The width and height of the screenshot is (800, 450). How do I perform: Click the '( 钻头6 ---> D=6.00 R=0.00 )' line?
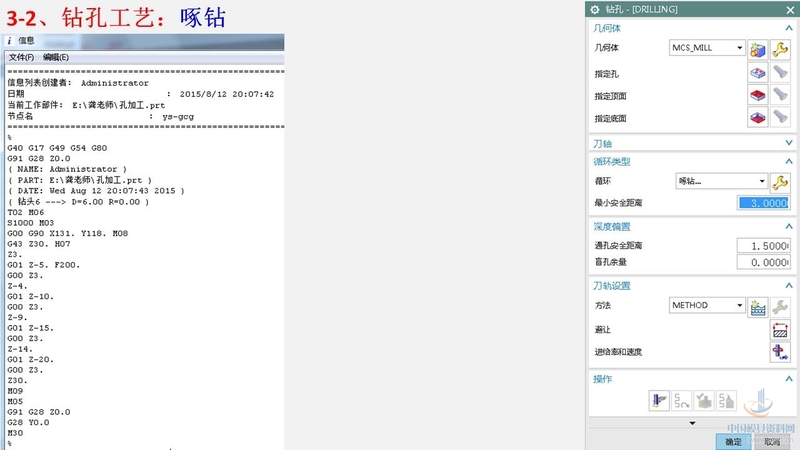tap(78, 202)
